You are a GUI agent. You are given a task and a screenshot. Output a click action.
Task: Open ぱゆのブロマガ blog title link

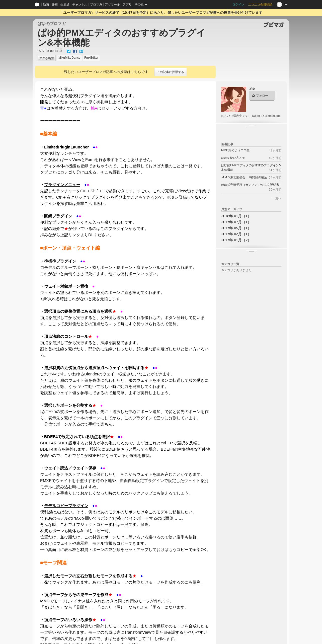click(52, 24)
